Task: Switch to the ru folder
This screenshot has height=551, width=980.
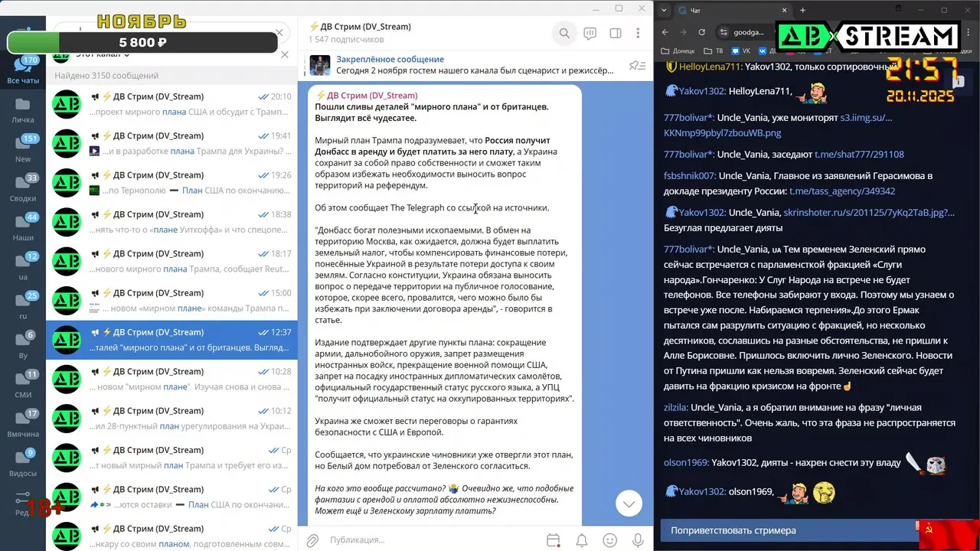Action: click(x=23, y=306)
